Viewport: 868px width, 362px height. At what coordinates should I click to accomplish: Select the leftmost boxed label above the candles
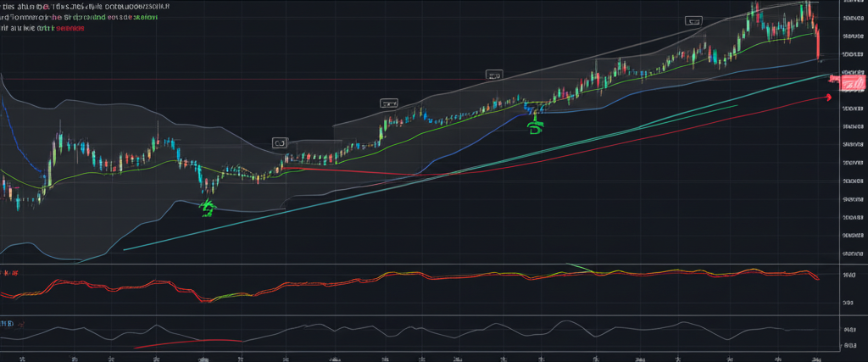[280, 142]
